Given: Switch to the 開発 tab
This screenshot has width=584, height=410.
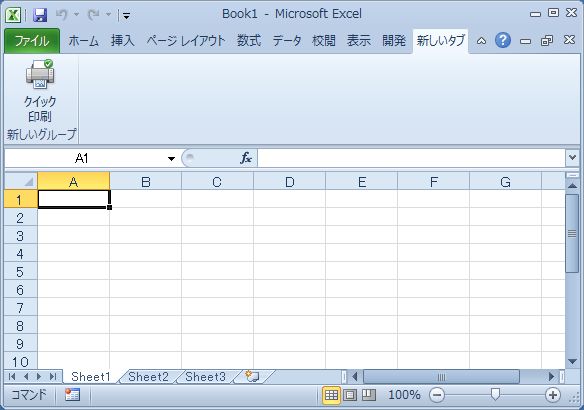Looking at the screenshot, I should 394,41.
